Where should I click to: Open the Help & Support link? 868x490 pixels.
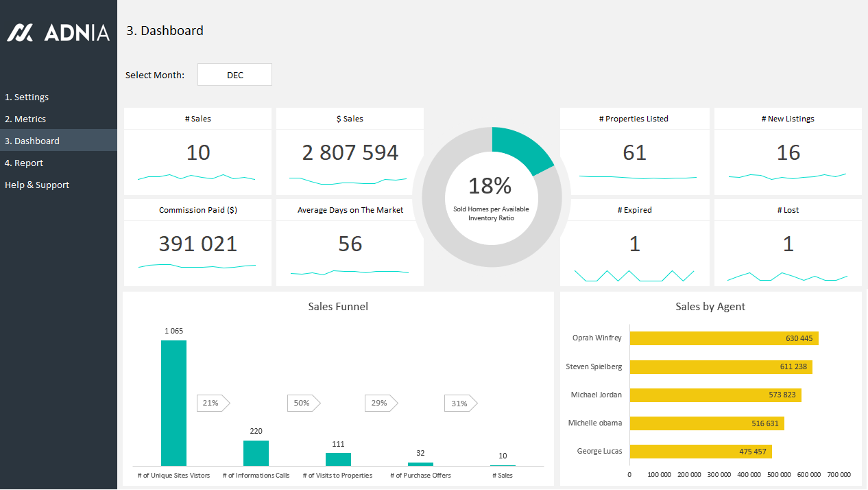(37, 185)
